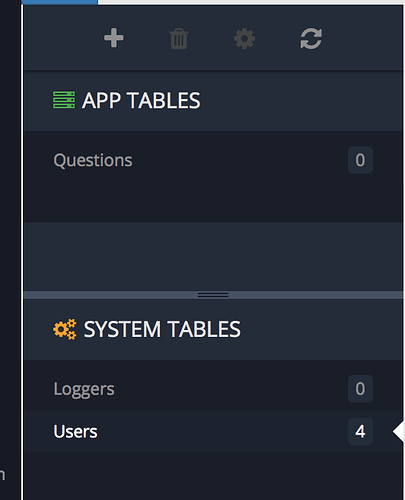Click the Questions record count badge
The image size is (405, 500).
click(360, 160)
